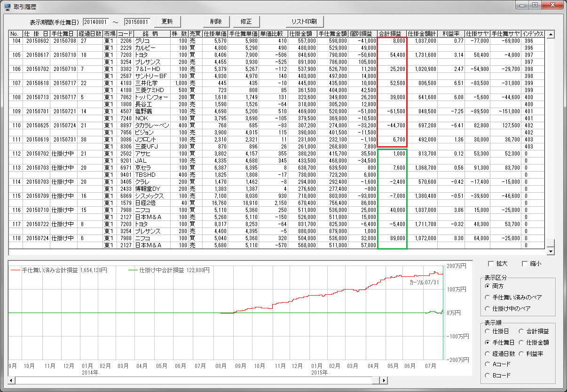Click the No. column header
The width and height of the screenshot is (567, 392).
tap(15, 34)
